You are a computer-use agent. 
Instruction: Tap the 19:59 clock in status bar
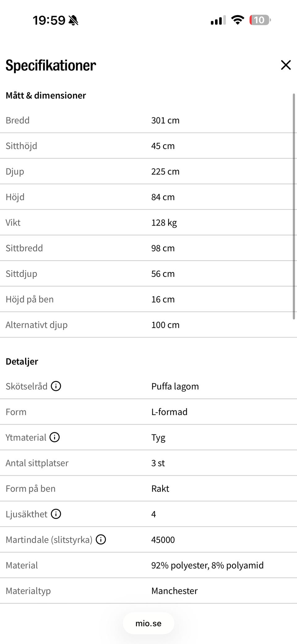coord(49,20)
